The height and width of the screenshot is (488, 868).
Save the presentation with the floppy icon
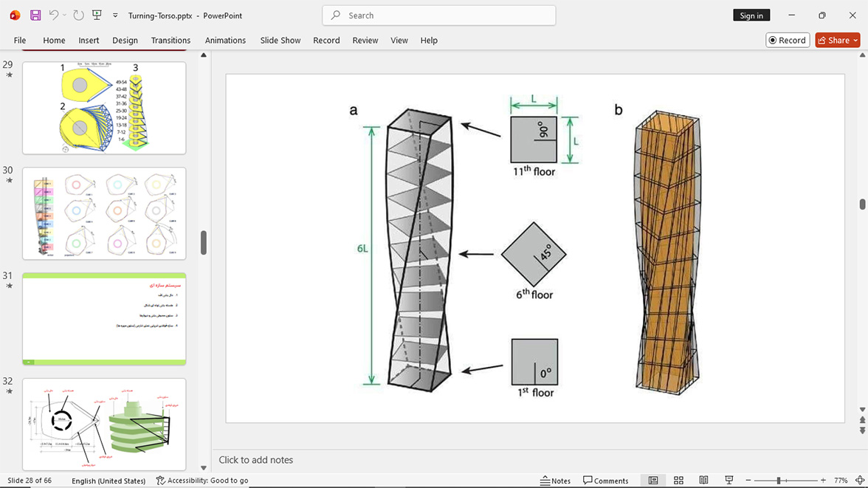[x=35, y=16]
